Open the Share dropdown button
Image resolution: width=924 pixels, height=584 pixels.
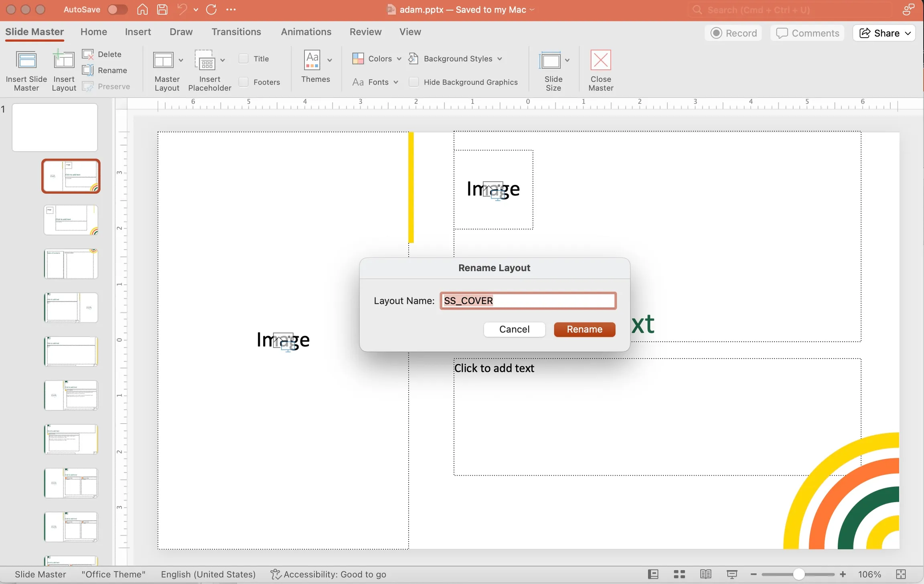coord(884,33)
